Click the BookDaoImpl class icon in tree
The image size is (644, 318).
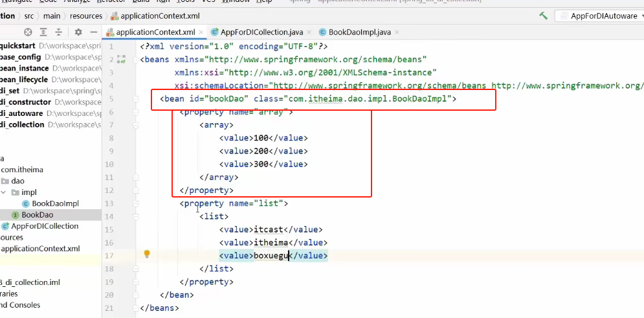tap(26, 204)
